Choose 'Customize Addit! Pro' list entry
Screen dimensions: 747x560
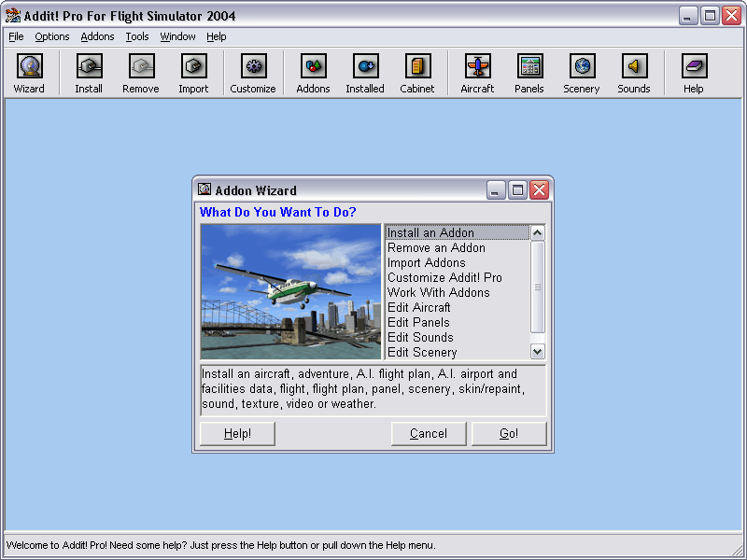[x=457, y=277]
